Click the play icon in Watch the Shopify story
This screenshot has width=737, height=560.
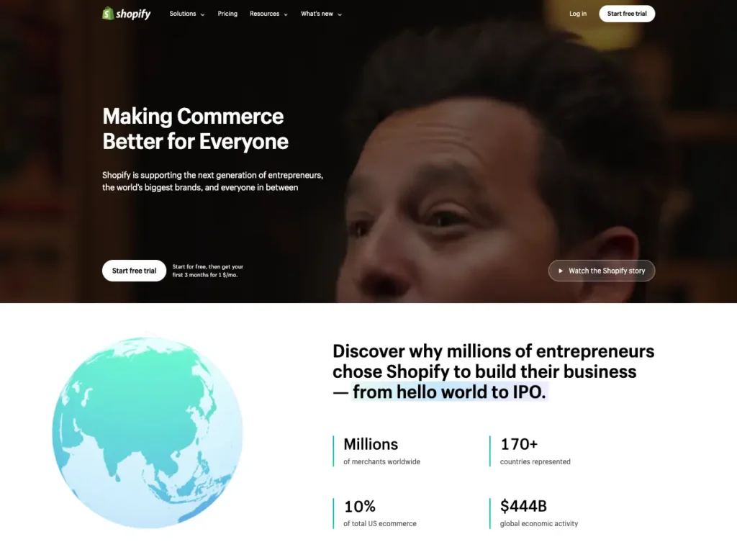[560, 271]
